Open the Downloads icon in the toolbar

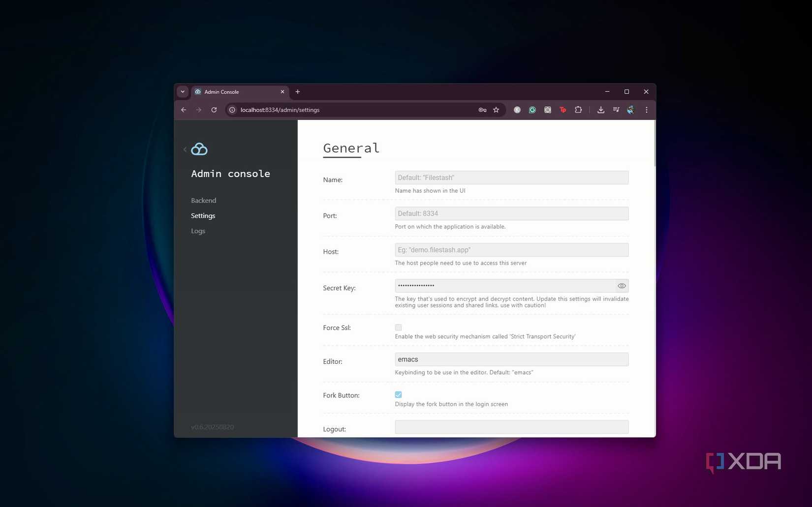coord(601,110)
